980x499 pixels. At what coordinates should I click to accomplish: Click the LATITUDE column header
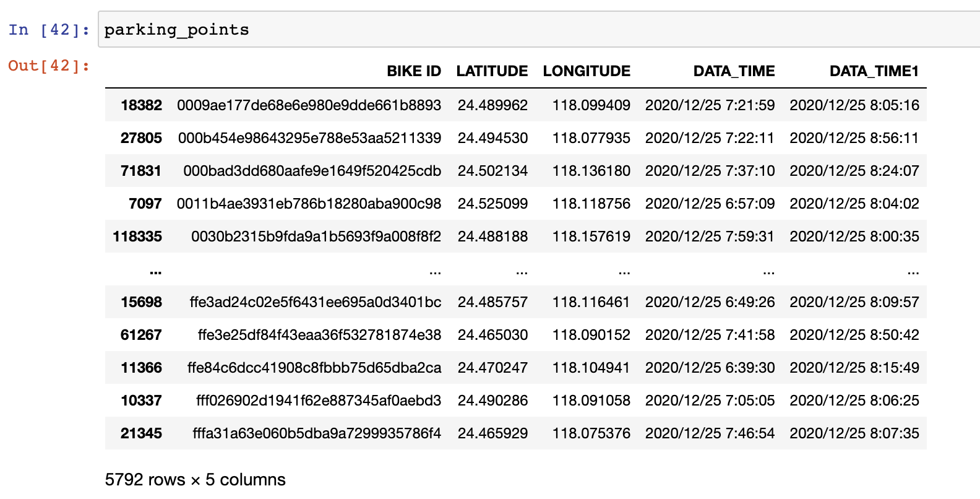[492, 71]
